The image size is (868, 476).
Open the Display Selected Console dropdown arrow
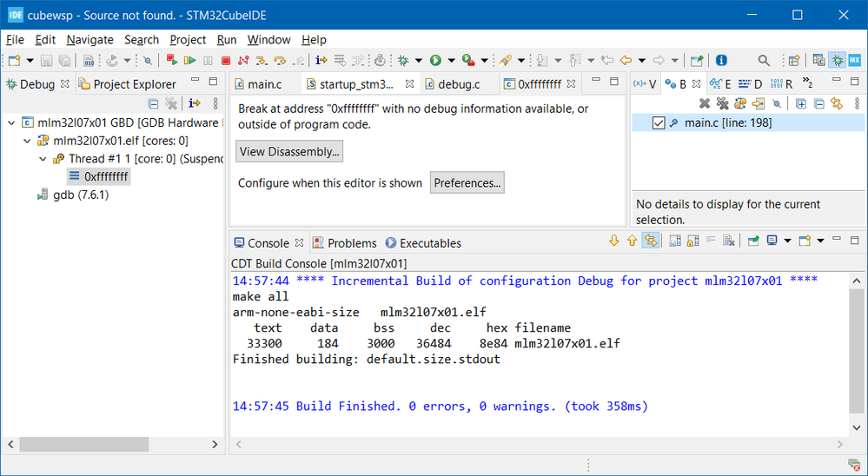point(787,241)
